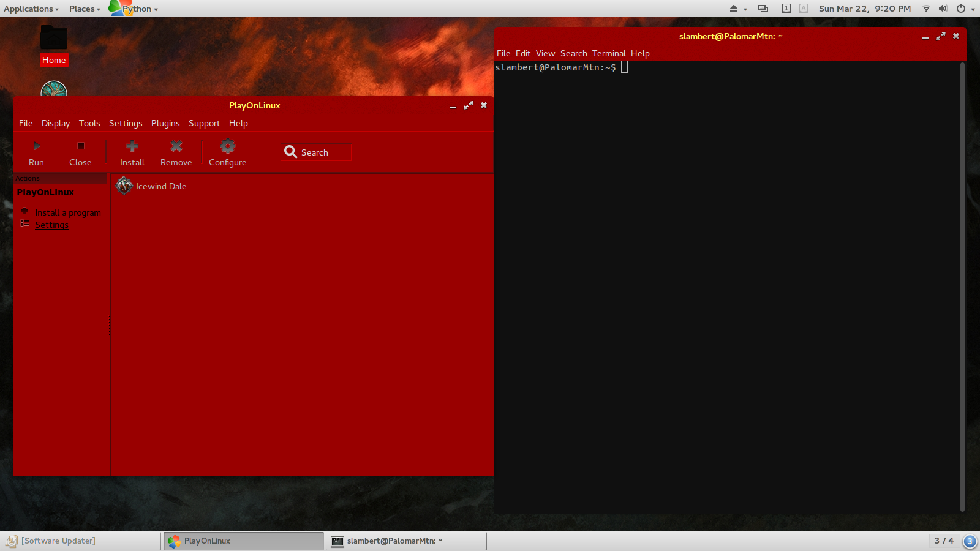Switch to PlayOnLinux taskbar button
The width and height of the screenshot is (980, 551).
[x=244, y=541]
